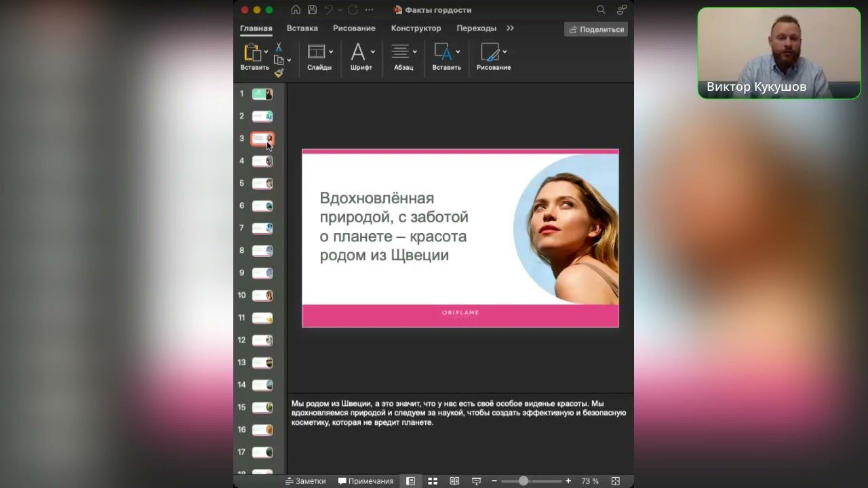This screenshot has width=868, height=488.
Task: Copy selection with the copy icon
Action: (279, 60)
